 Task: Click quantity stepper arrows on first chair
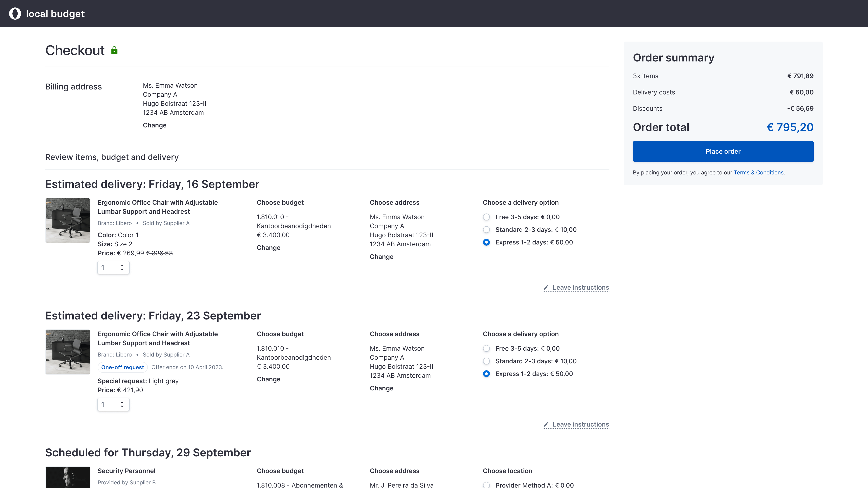click(x=122, y=267)
